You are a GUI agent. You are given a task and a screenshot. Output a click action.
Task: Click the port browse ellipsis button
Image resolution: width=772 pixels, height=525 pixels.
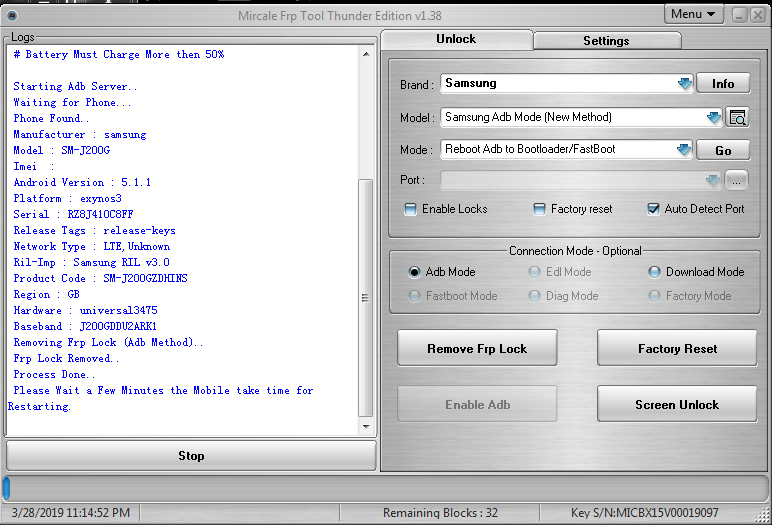(736, 180)
